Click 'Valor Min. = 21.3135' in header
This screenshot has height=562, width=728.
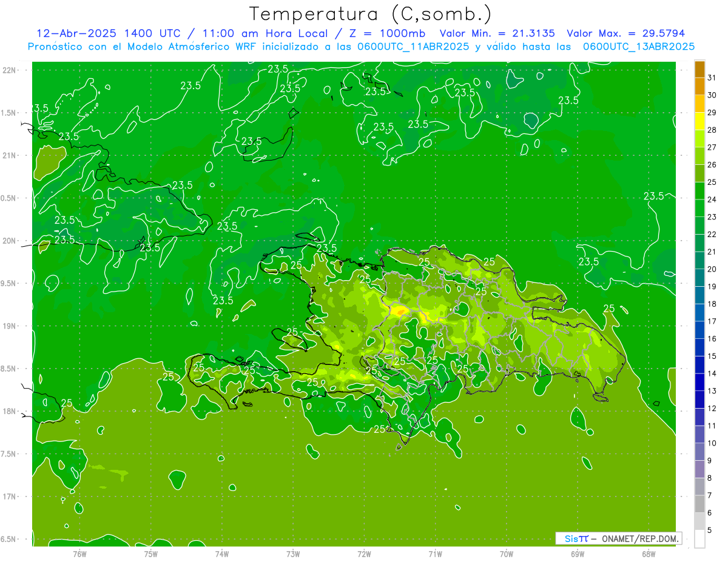(497, 33)
